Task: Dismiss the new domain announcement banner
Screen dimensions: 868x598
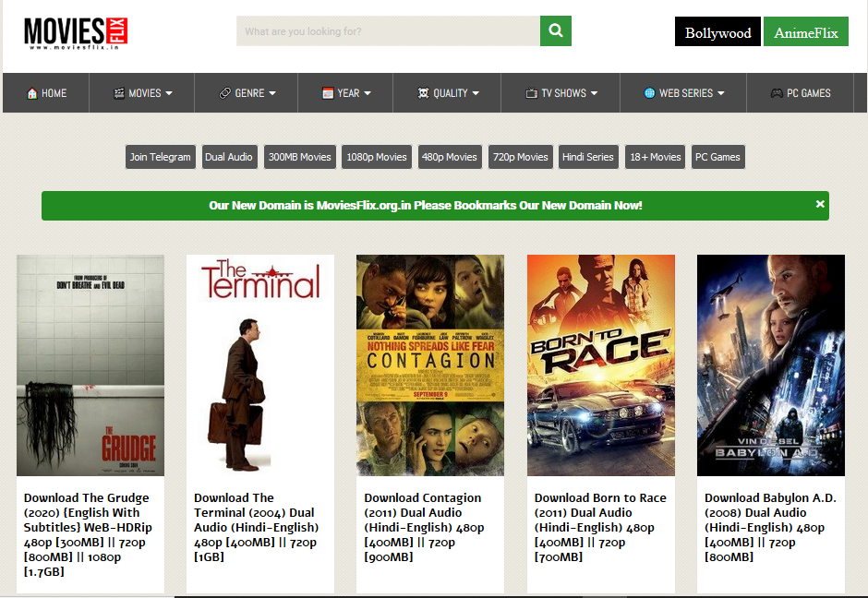Action: pyautogui.click(x=820, y=205)
